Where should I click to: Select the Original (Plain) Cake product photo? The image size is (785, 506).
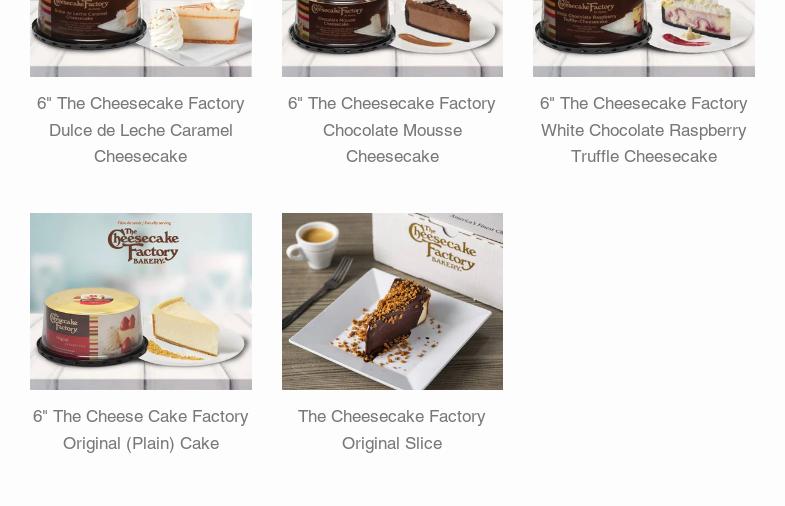[x=141, y=301]
